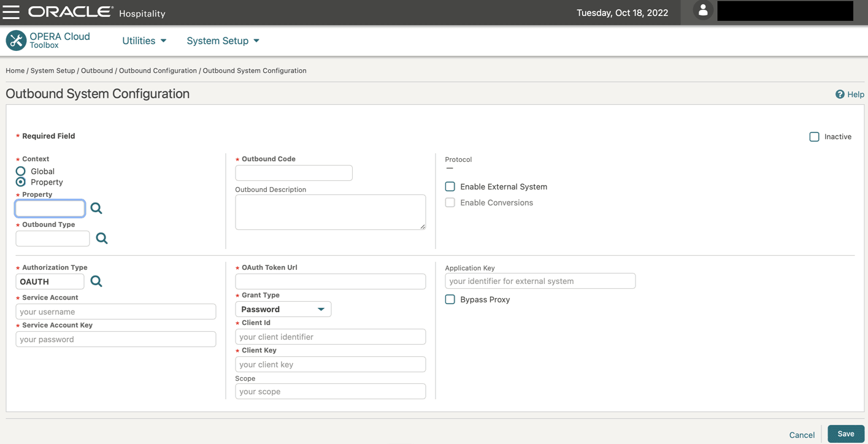Viewport: 868px width, 444px height.
Task: Enable External System protocol
Action: coord(450,186)
